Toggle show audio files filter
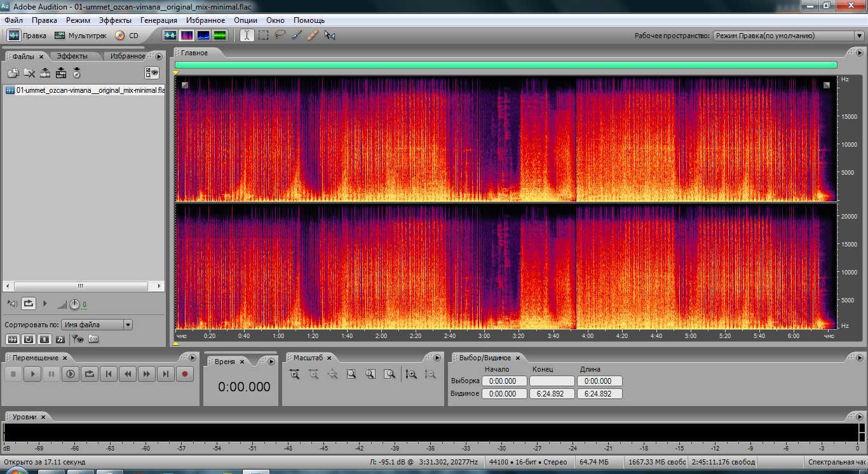This screenshot has height=474, width=868. coord(13,339)
